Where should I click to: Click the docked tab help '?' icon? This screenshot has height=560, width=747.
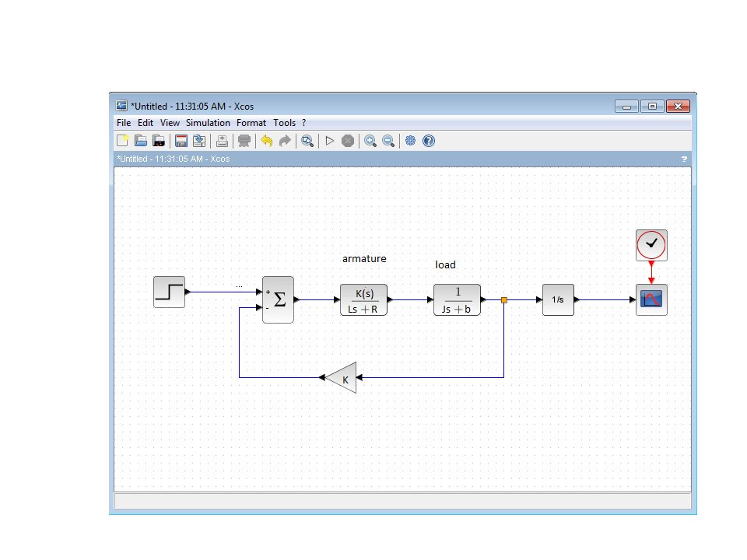click(684, 159)
